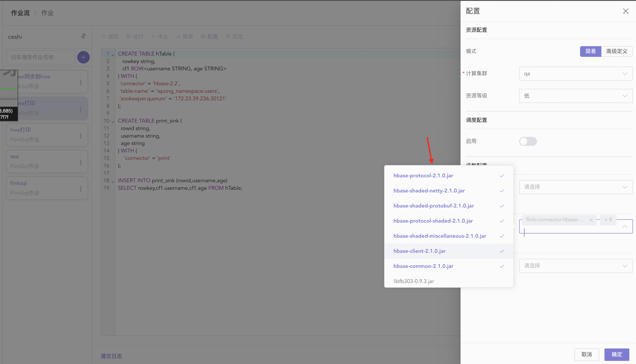
Task: Click the sort icon beside ceshi
Action: pyautogui.click(x=83, y=36)
